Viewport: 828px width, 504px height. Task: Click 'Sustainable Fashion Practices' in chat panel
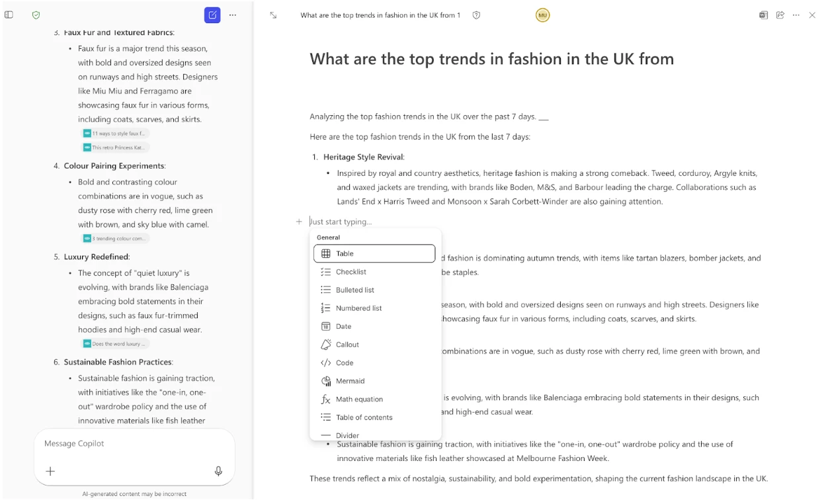coord(118,362)
